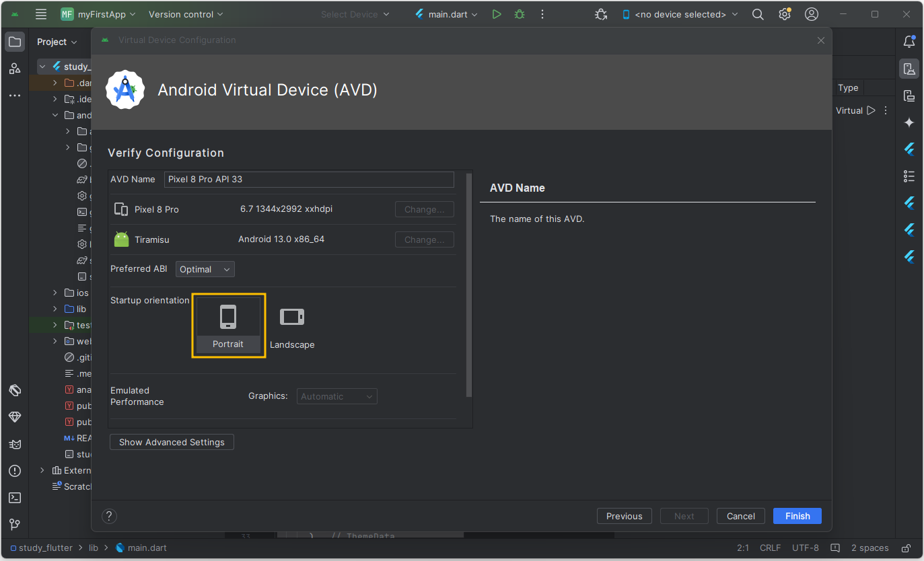The height and width of the screenshot is (561, 924).
Task: Open the Preferred ABI Optimal dropdown
Action: coord(205,269)
